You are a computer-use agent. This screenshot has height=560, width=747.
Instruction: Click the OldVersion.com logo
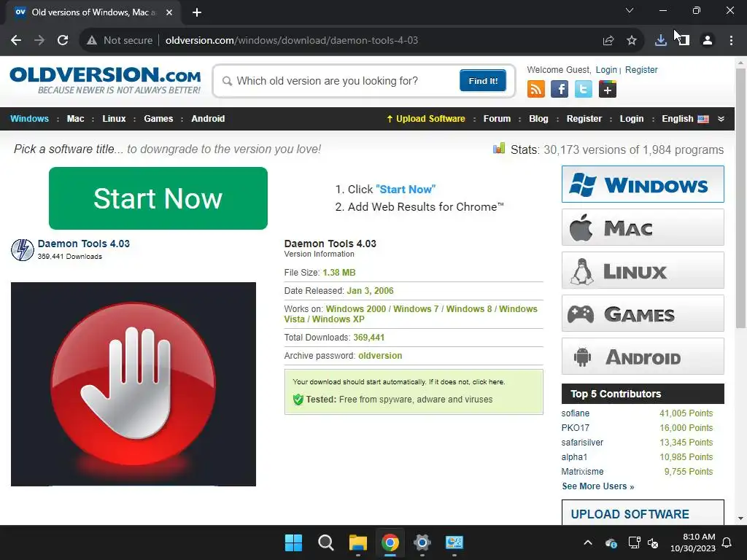pos(105,80)
